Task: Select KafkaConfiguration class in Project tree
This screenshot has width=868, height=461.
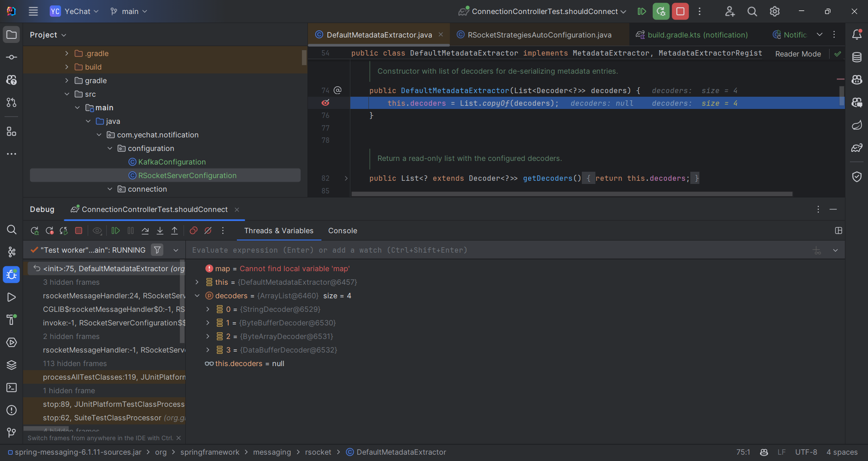Action: click(172, 162)
